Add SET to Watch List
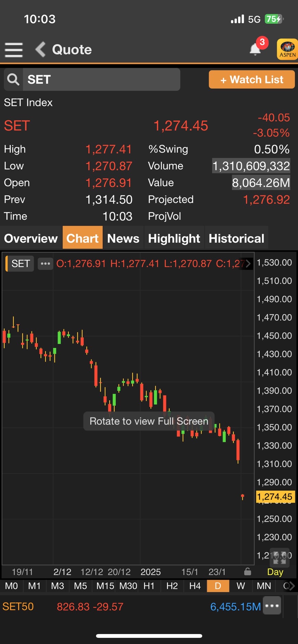The height and width of the screenshot is (644, 298). (x=252, y=79)
